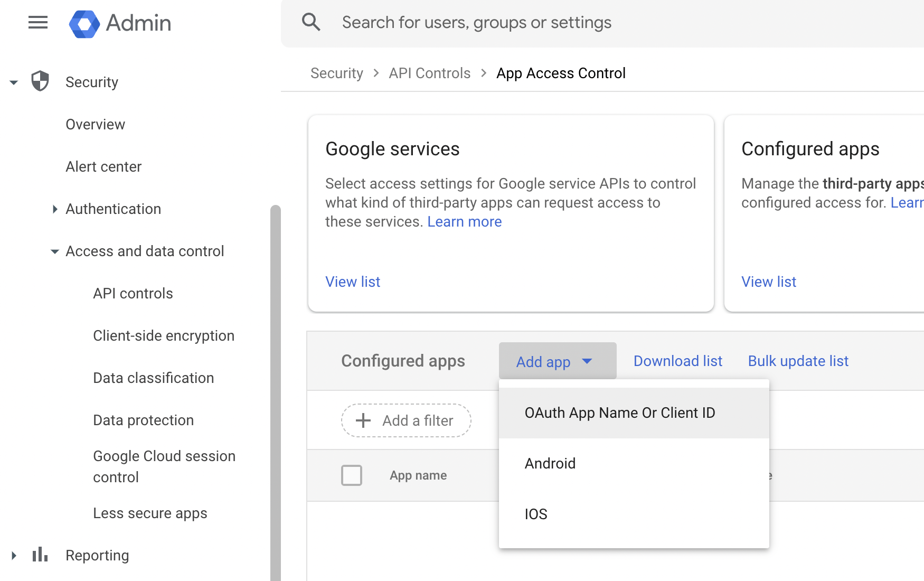Click the Reporting bar chart icon
Image resolution: width=924 pixels, height=581 pixels.
tap(40, 555)
